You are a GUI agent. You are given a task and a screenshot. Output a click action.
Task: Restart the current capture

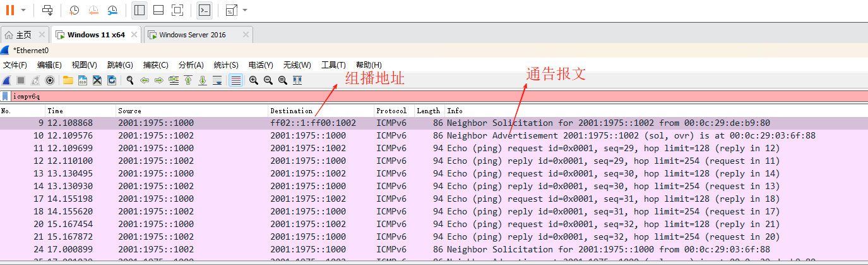click(x=35, y=80)
